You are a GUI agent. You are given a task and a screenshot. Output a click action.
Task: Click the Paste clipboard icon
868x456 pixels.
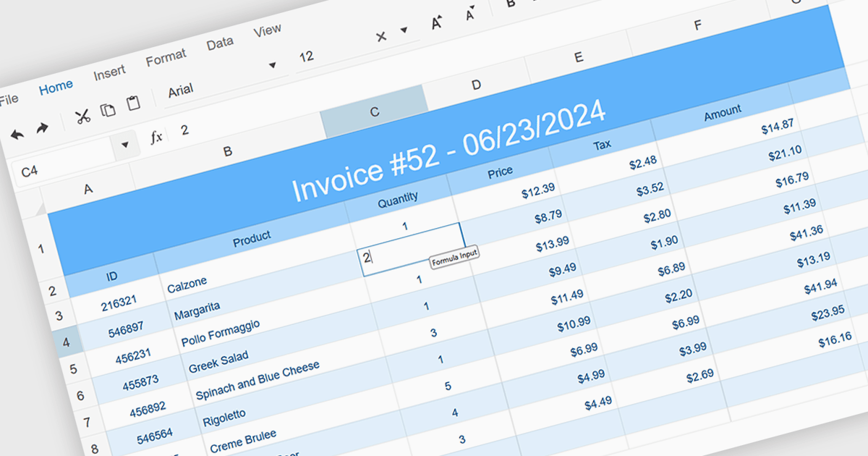pyautogui.click(x=133, y=104)
